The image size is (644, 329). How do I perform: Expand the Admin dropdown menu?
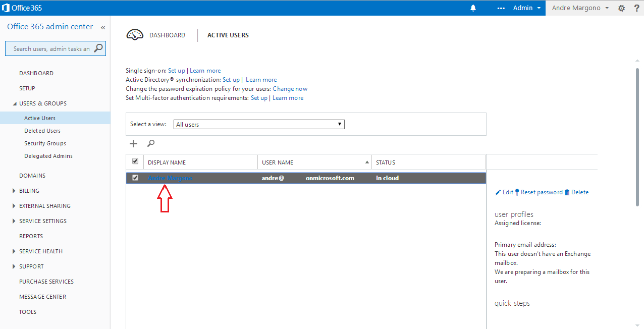(527, 8)
